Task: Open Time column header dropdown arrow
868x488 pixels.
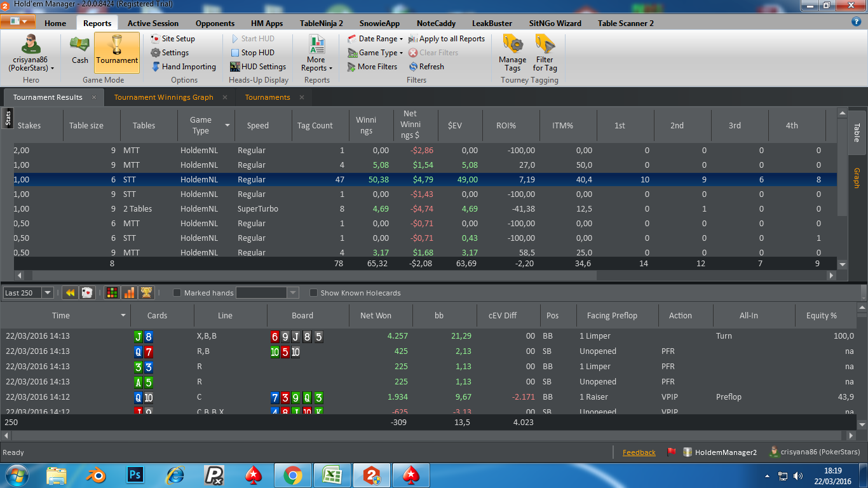Action: (x=123, y=315)
